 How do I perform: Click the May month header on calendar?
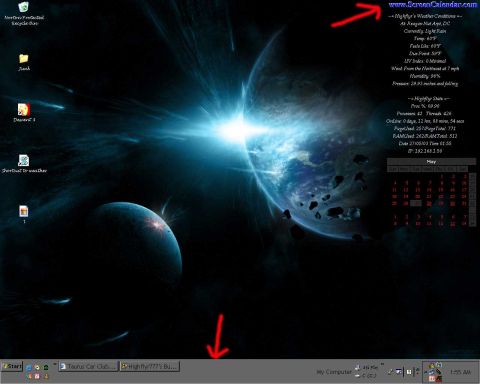(x=431, y=161)
